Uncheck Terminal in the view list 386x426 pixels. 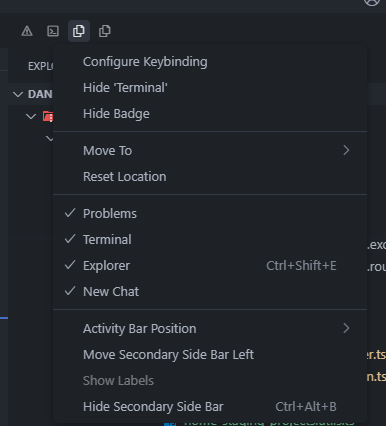tap(210, 240)
